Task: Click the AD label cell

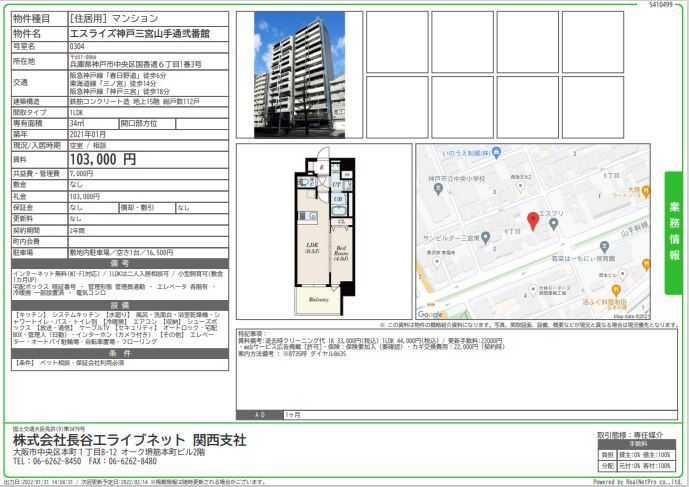Action: tap(260, 415)
